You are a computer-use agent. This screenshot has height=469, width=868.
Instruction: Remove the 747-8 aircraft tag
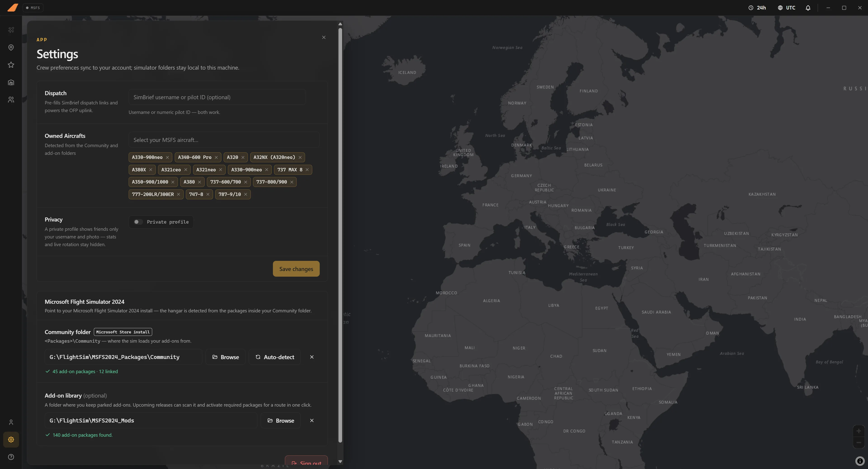[208, 194]
